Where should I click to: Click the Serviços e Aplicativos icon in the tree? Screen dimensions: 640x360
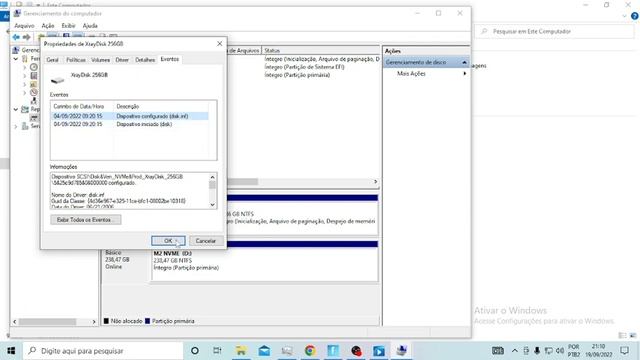(25, 127)
